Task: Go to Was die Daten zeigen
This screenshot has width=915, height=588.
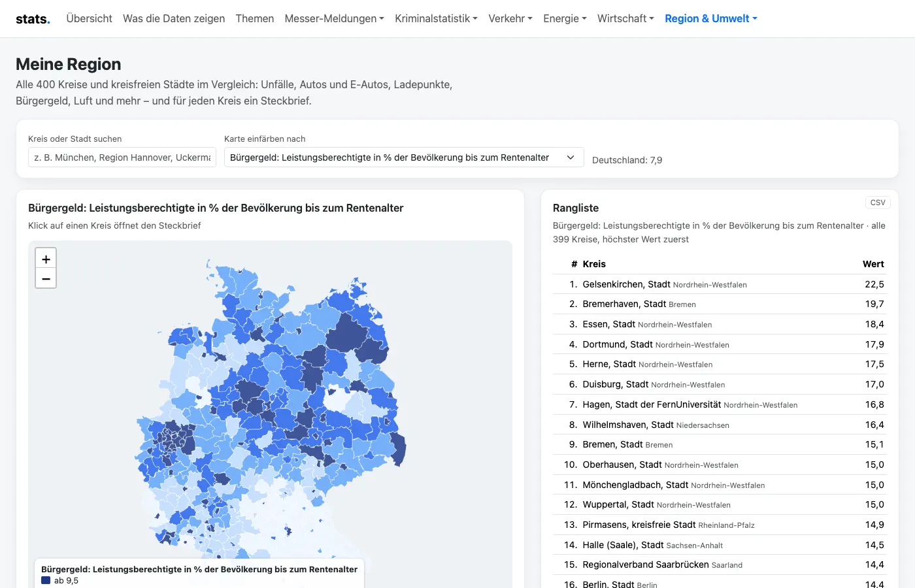Action: (x=174, y=18)
